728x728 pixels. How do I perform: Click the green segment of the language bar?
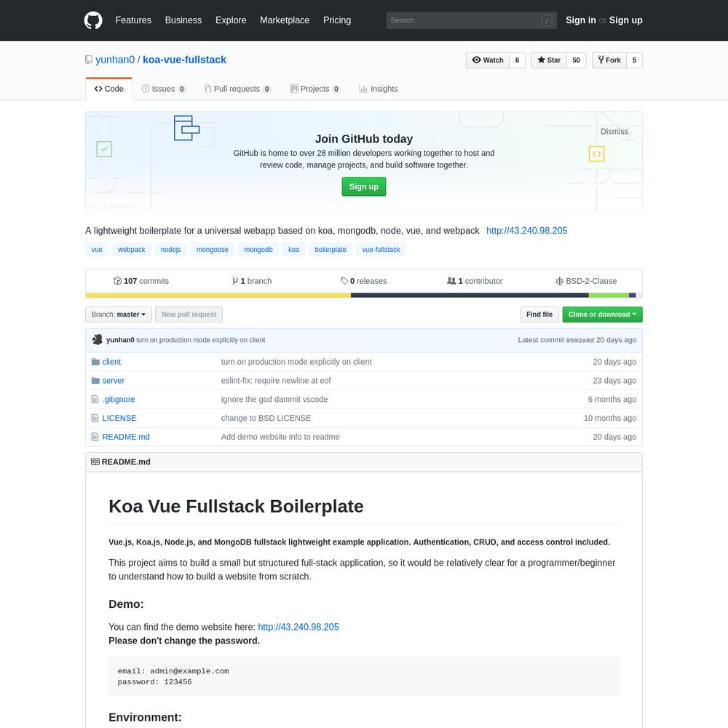coord(609,296)
